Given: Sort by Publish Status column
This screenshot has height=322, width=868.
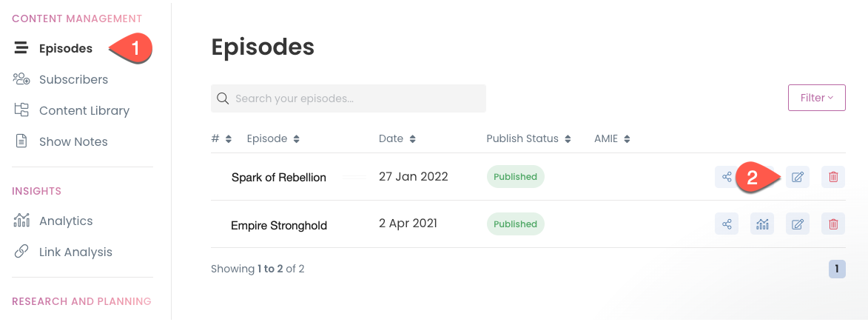Looking at the screenshot, I should (x=528, y=138).
